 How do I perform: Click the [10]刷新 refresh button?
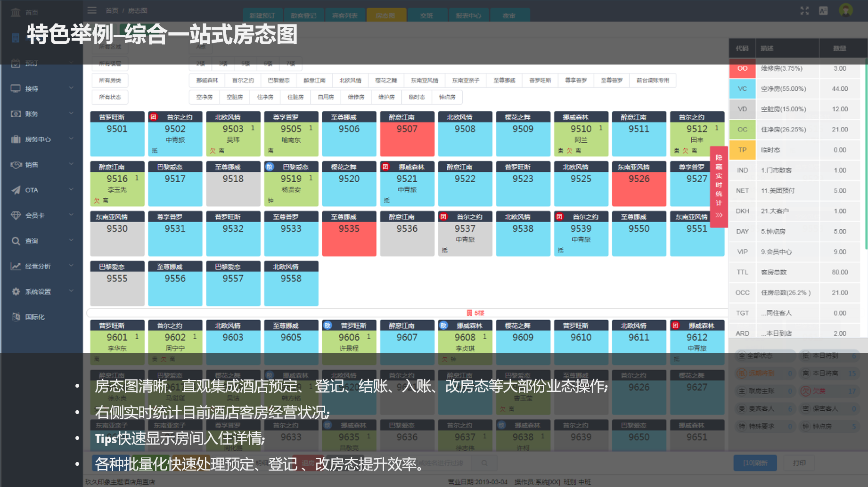coord(755,463)
